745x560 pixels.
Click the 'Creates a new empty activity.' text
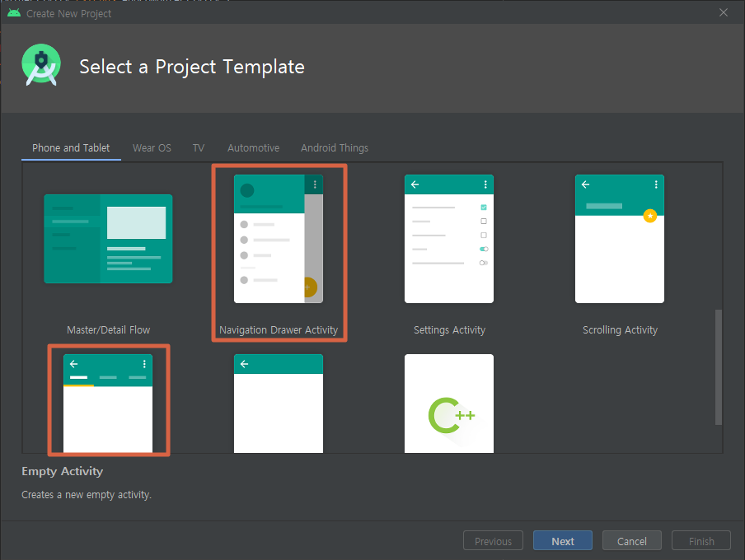(87, 494)
